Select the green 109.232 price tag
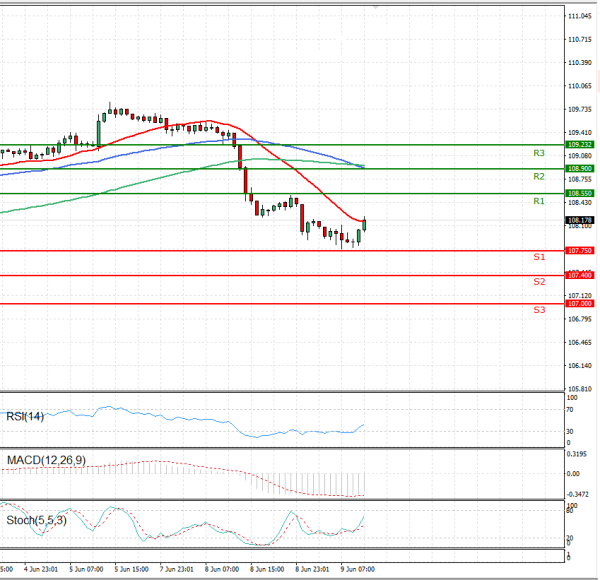The height and width of the screenshot is (580, 600). point(578,144)
